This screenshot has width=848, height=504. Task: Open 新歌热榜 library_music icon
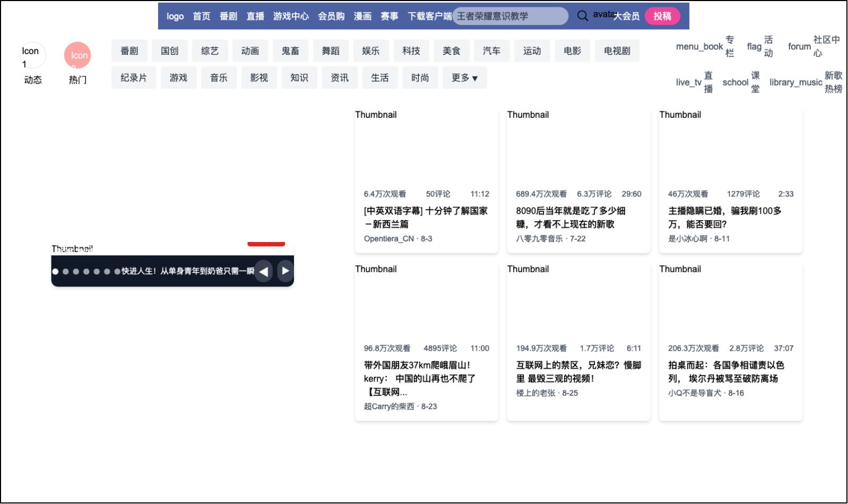[x=795, y=82]
